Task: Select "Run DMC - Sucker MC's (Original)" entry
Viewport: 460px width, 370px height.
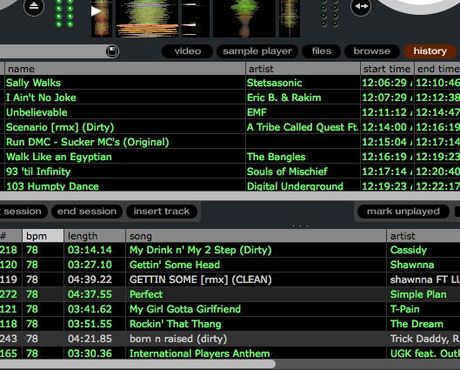Action: (x=88, y=142)
